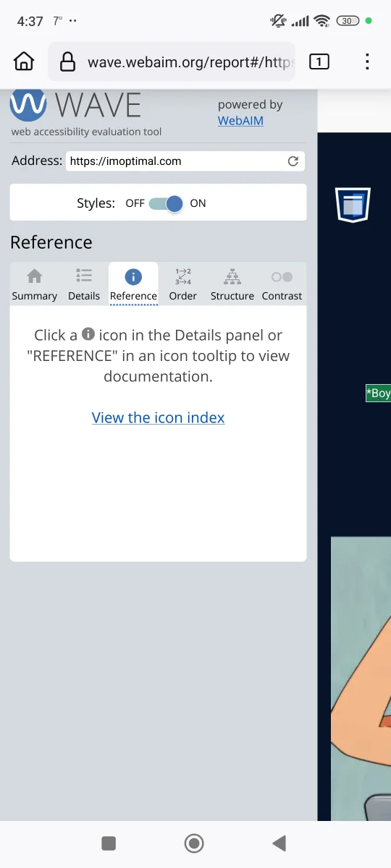This screenshot has height=868, width=391.
Task: Tap the browser home icon
Action: [x=24, y=61]
